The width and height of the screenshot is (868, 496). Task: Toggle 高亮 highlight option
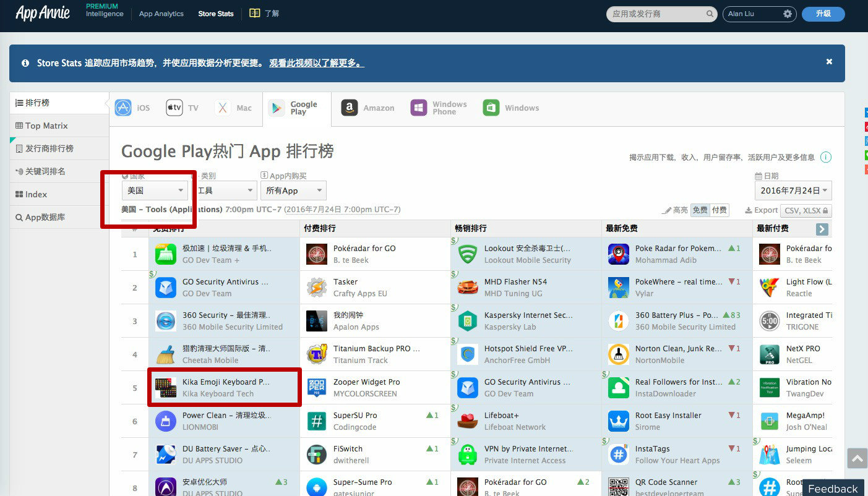point(675,210)
